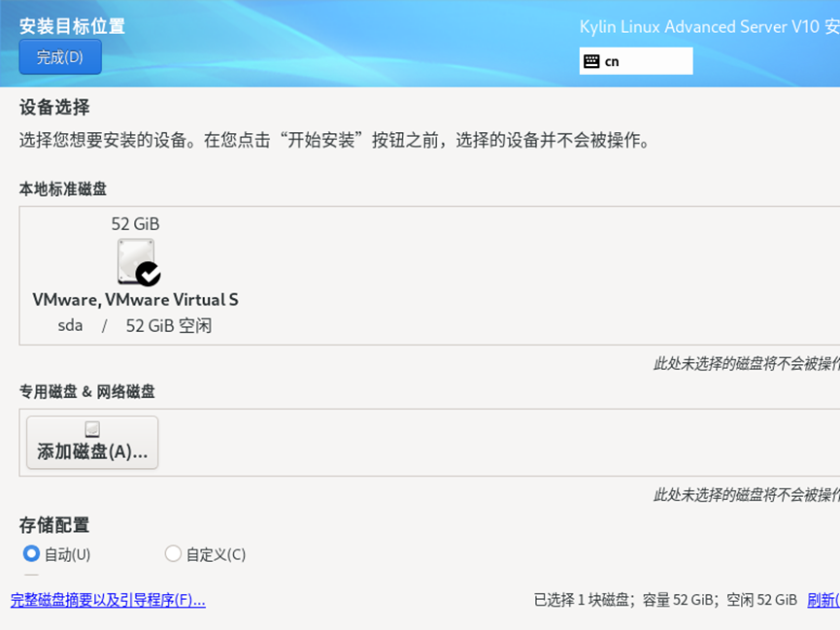
Task: Click the small disk icon on 添加磁盘 button
Action: 92,429
